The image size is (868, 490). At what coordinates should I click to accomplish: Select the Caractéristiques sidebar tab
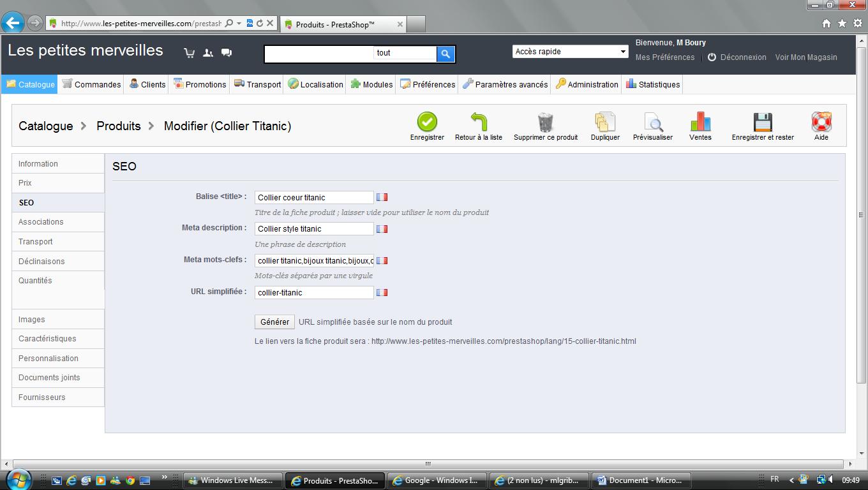(58, 339)
